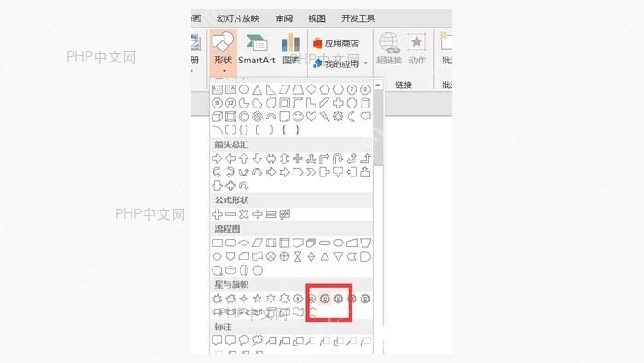Viewport: 644px width, 363px height.
Task: Open 应用商店 app store
Action: click(336, 42)
